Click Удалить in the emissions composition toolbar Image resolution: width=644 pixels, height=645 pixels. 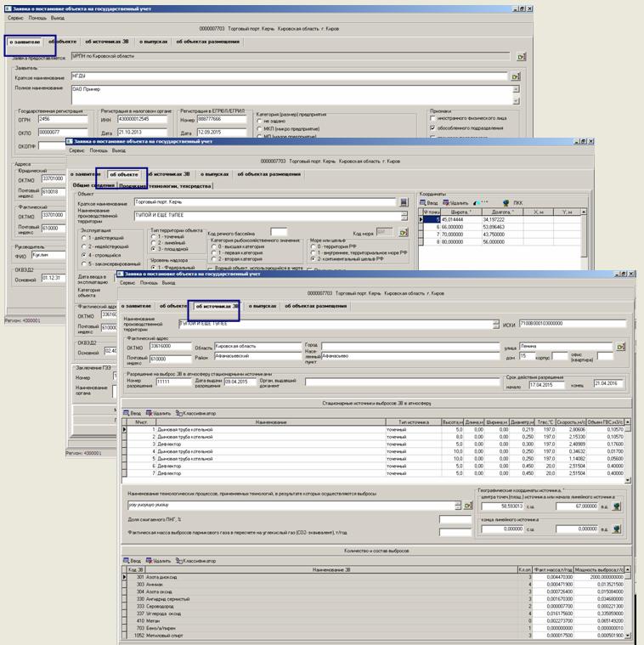[x=158, y=561]
